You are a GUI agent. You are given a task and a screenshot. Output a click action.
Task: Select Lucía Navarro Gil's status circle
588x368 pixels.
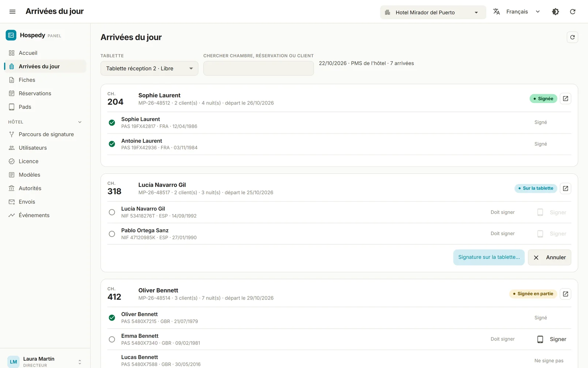click(112, 212)
